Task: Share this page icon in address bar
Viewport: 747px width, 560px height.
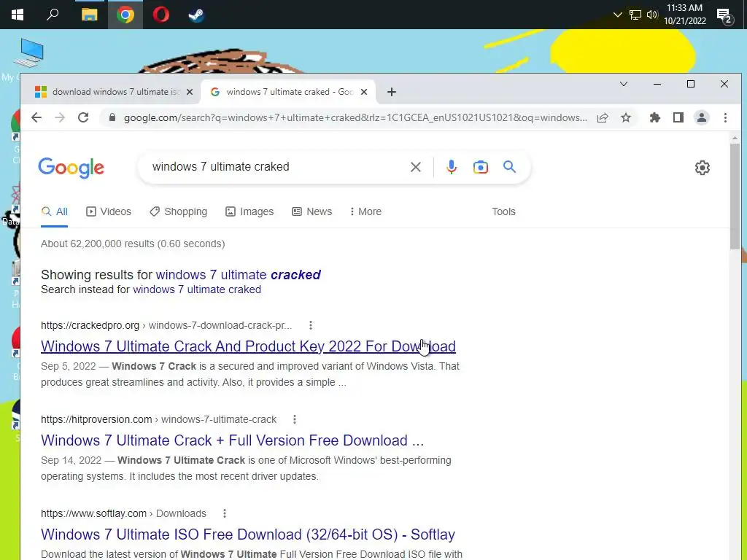Action: tap(603, 117)
